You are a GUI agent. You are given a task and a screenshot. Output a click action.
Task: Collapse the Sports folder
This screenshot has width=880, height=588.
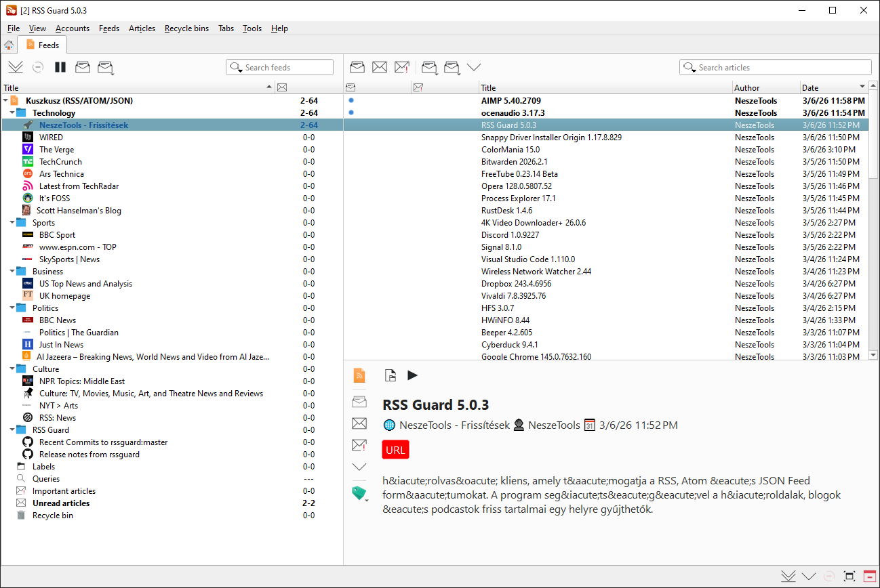12,223
